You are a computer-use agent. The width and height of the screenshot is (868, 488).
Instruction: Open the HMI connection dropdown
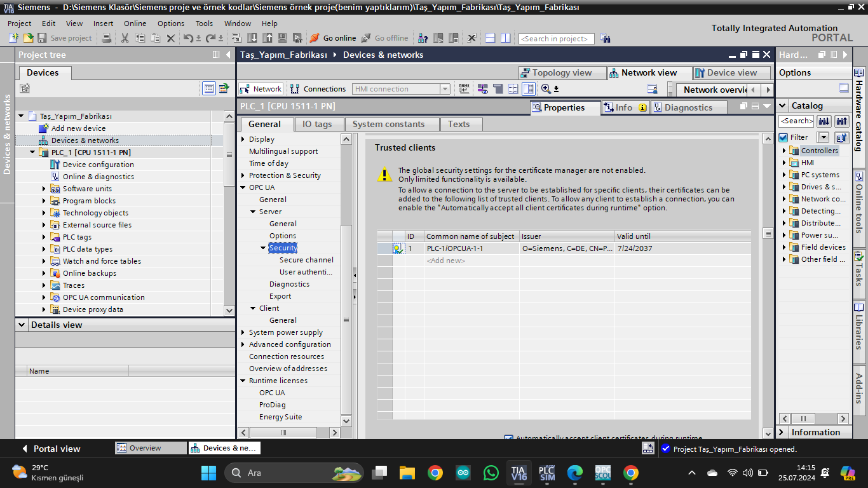click(445, 89)
